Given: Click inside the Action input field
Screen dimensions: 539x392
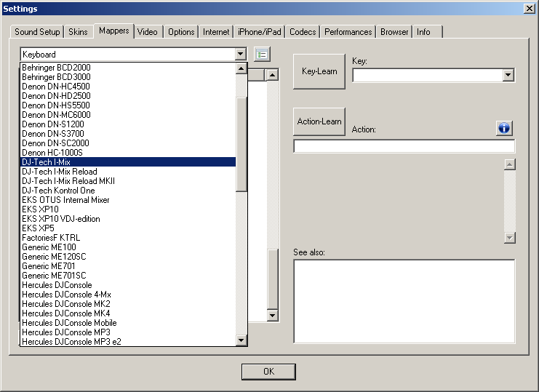Looking at the screenshot, I should tap(404, 146).
